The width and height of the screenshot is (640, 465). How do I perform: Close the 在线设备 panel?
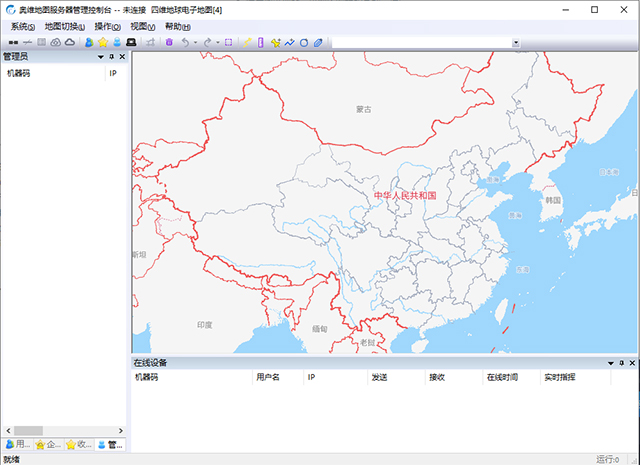[x=632, y=363]
